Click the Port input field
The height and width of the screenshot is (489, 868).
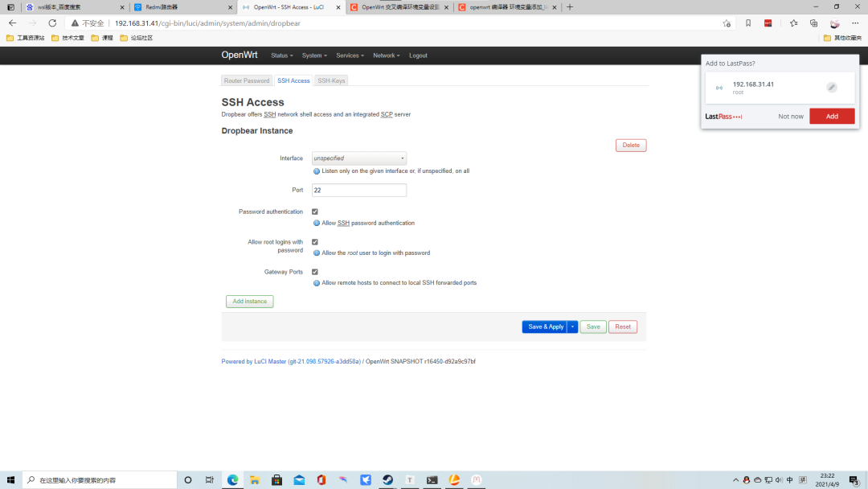358,190
